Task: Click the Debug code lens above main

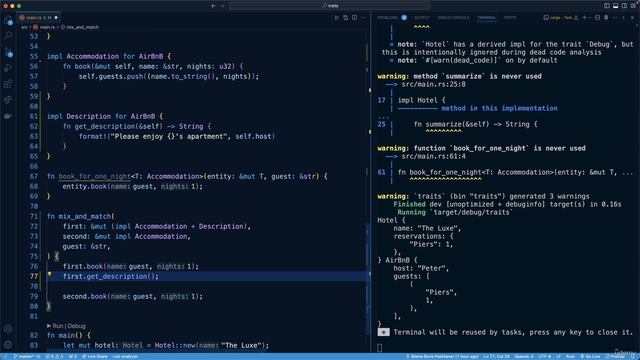Action: 76,326
